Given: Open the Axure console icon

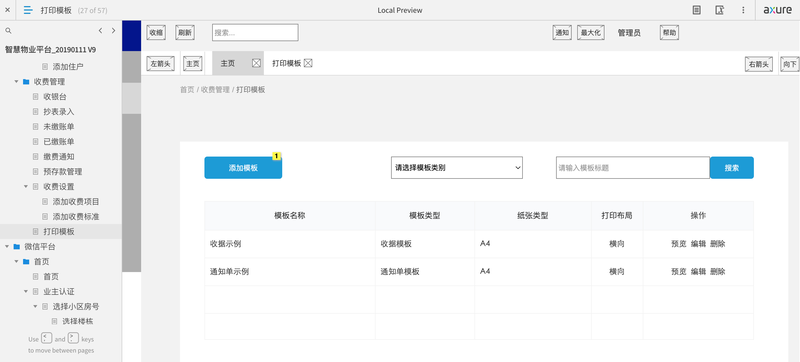Looking at the screenshot, I should tap(719, 10).
